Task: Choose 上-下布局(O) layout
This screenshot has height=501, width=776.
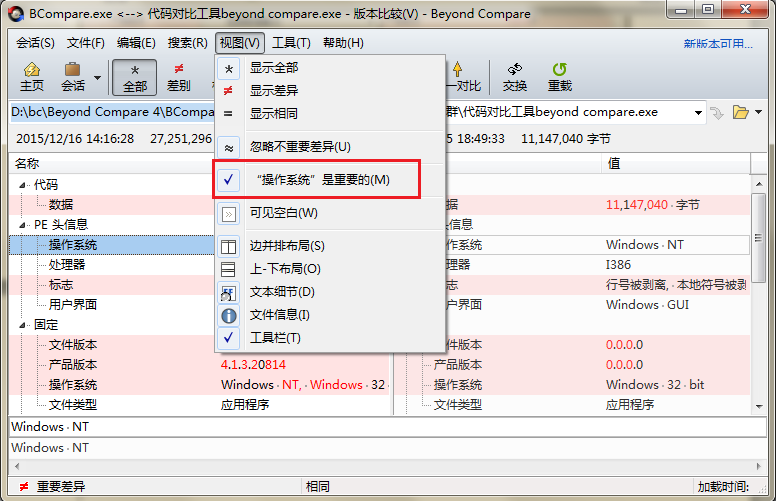Action: [x=330, y=269]
